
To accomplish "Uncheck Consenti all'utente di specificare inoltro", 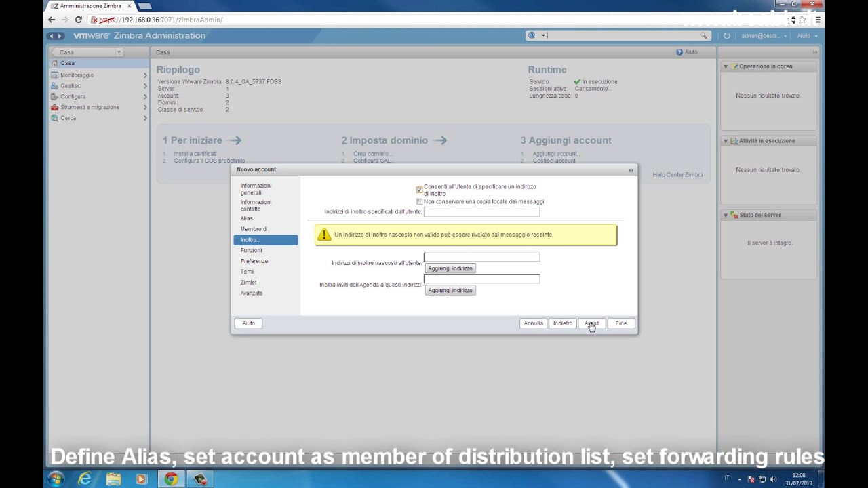I will pos(419,190).
